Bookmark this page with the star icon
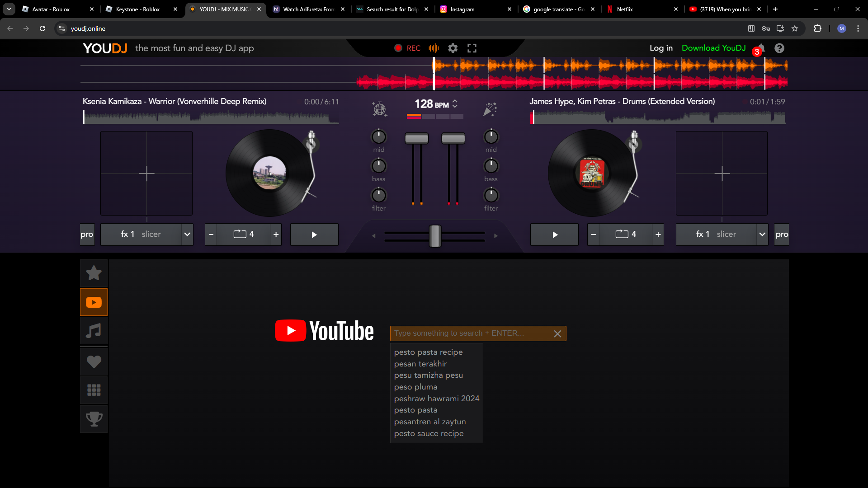868x488 pixels. pos(795,28)
